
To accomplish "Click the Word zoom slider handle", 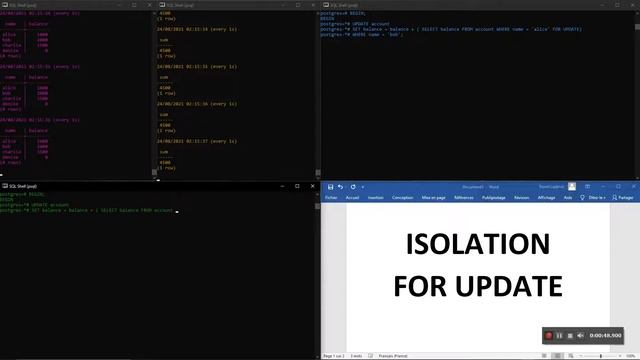I will pyautogui.click(x=601, y=356).
